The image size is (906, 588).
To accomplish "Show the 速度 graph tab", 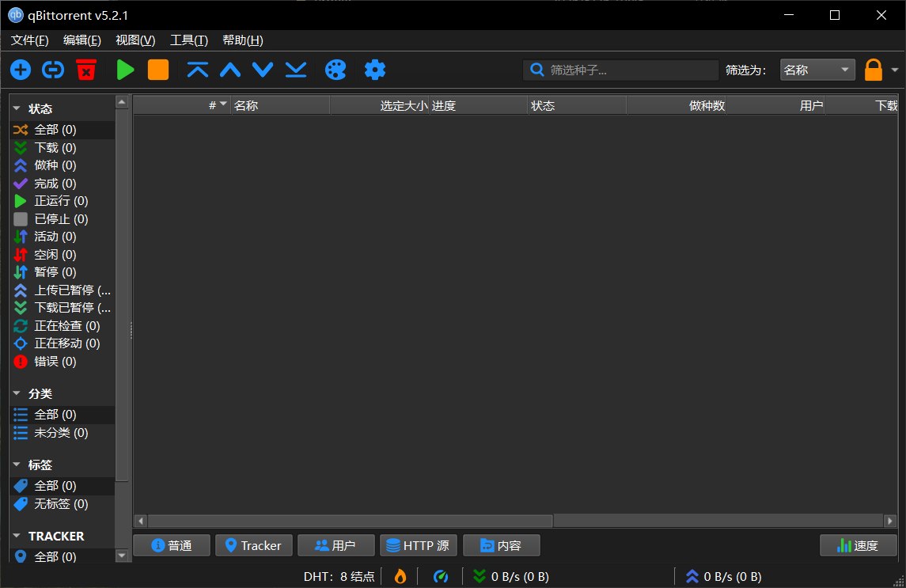I will (858, 545).
